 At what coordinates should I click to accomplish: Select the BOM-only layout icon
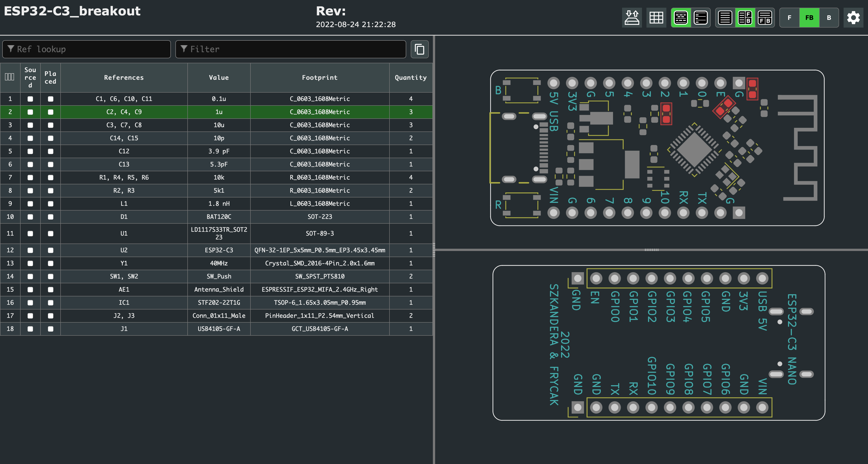pyautogui.click(x=725, y=18)
